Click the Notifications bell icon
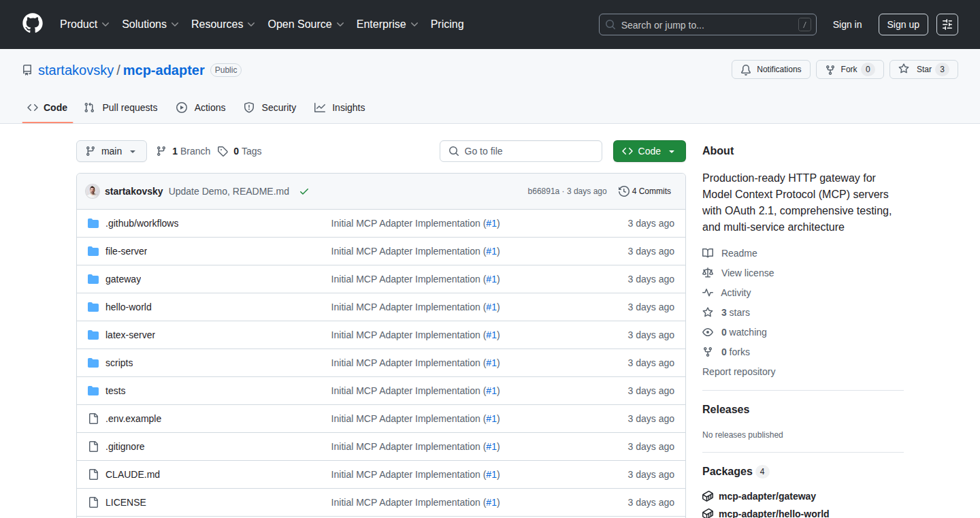The width and height of the screenshot is (980, 518). point(746,69)
